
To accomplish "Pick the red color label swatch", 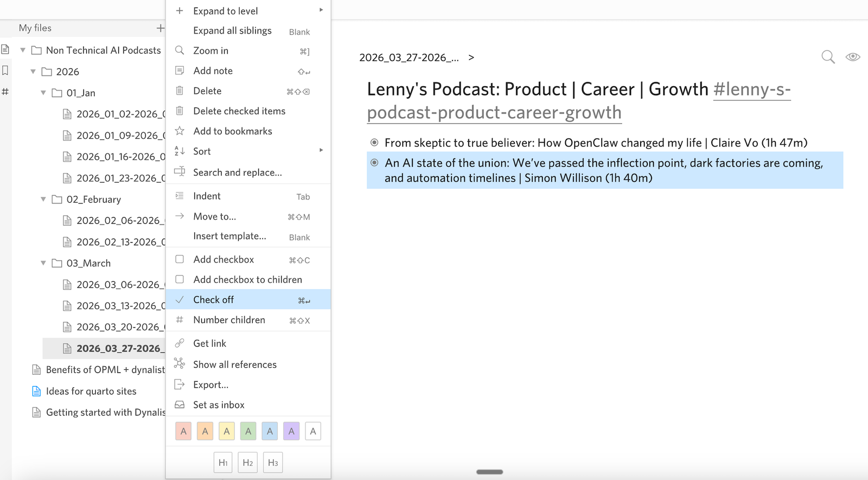I will [x=183, y=431].
